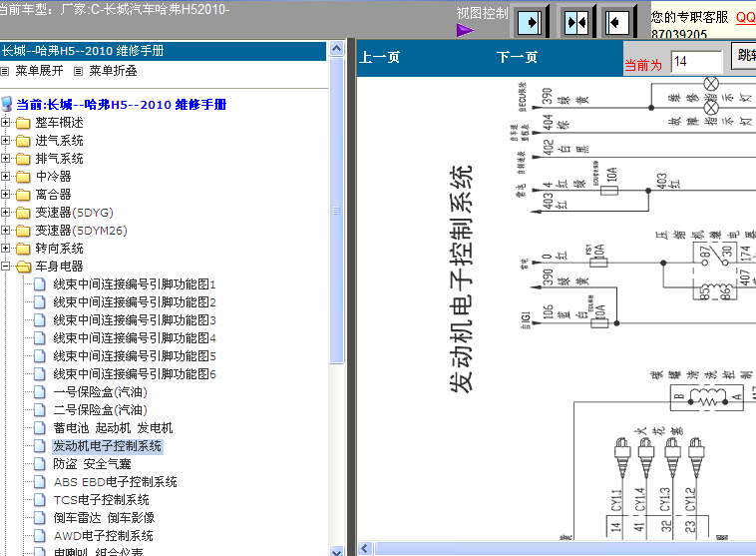
Task: Expand the 离合器 folder
Action: click(x=5, y=194)
